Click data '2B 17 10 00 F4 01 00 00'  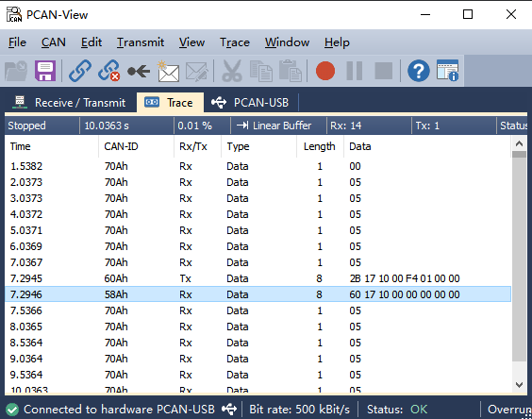[x=405, y=278]
